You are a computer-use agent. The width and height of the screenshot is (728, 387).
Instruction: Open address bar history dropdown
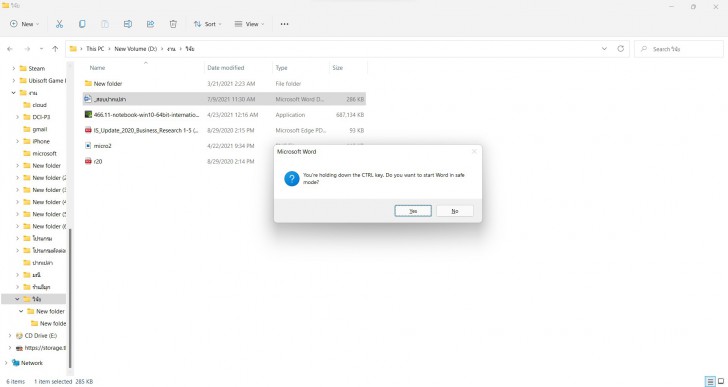(604, 49)
